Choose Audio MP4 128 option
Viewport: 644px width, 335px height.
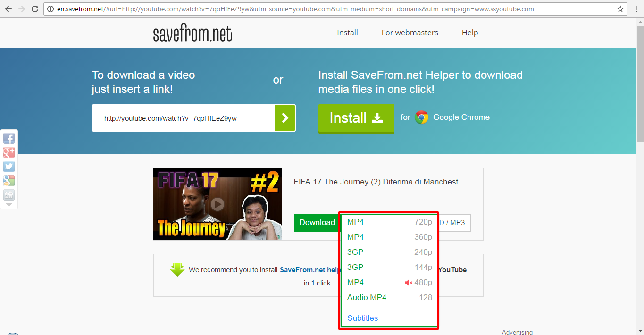tap(390, 297)
